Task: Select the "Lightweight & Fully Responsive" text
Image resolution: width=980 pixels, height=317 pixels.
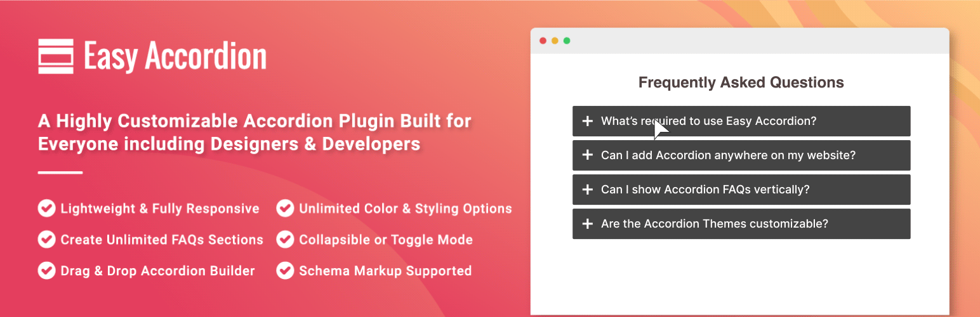Action: point(160,209)
